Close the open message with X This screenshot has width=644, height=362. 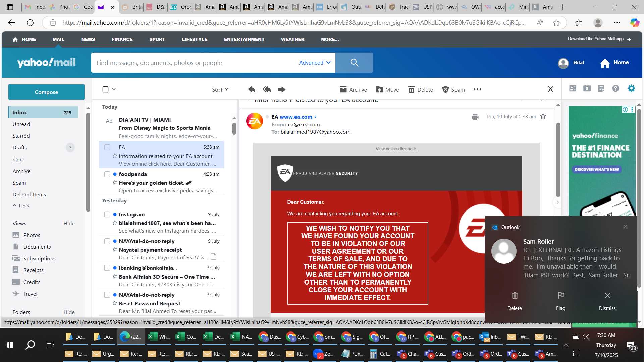point(550,89)
